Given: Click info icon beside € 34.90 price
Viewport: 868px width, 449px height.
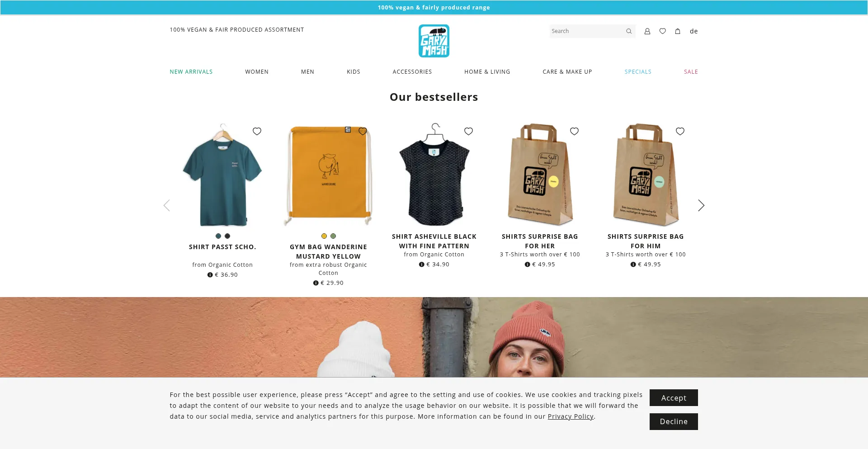Looking at the screenshot, I should pyautogui.click(x=421, y=265).
